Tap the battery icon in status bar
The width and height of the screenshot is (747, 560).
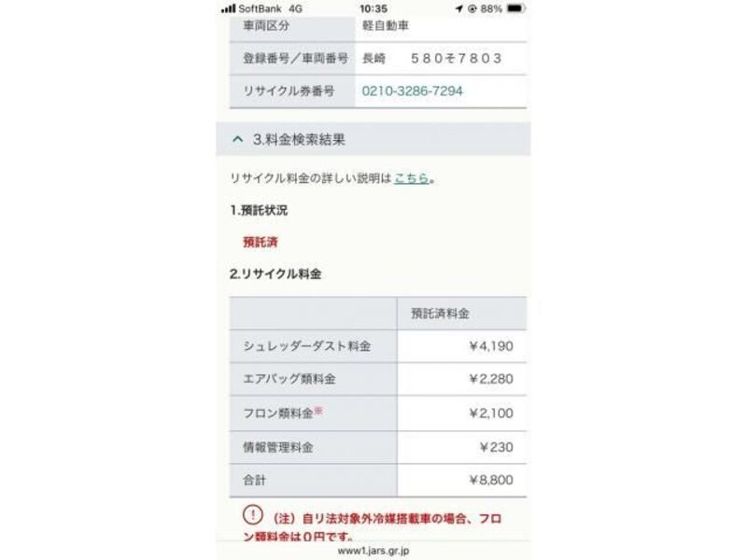516,8
